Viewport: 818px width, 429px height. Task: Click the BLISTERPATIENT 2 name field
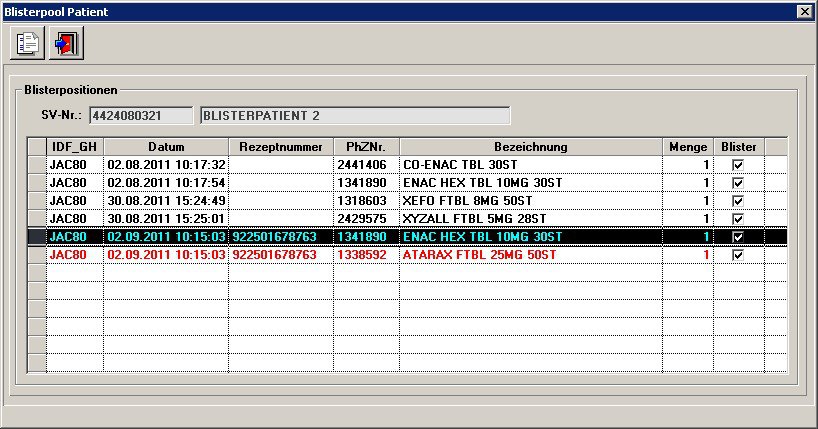(355, 116)
